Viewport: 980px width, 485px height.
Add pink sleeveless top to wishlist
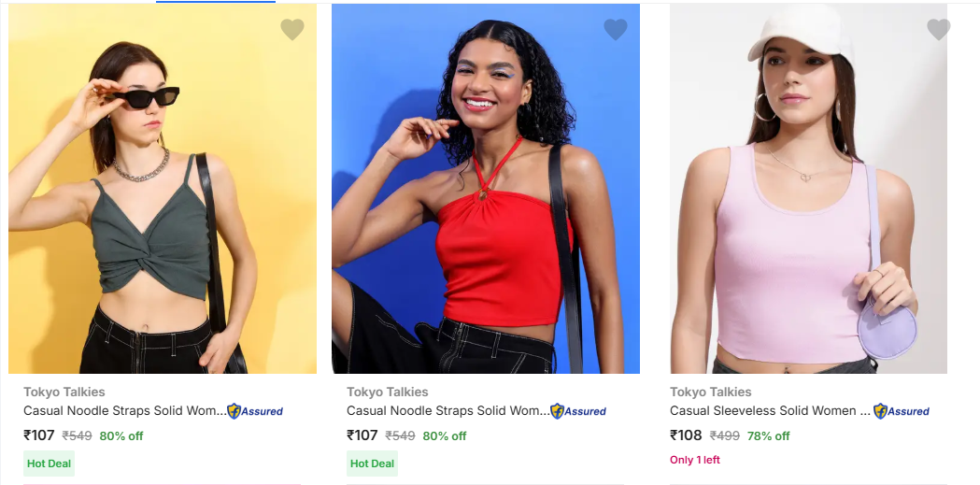939,30
